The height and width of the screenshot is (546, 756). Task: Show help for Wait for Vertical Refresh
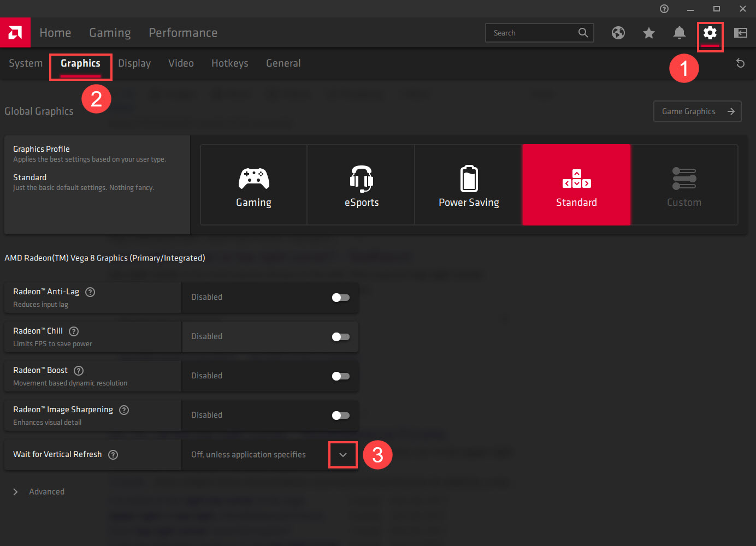coord(113,455)
